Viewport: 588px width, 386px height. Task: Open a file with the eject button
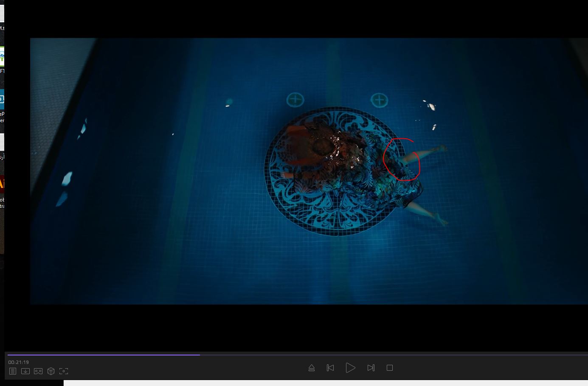pos(312,368)
